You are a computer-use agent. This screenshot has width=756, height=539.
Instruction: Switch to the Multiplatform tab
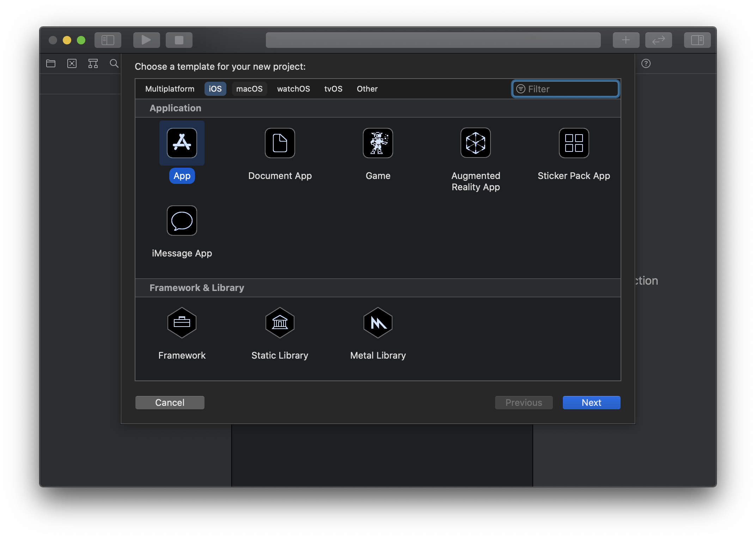click(169, 89)
